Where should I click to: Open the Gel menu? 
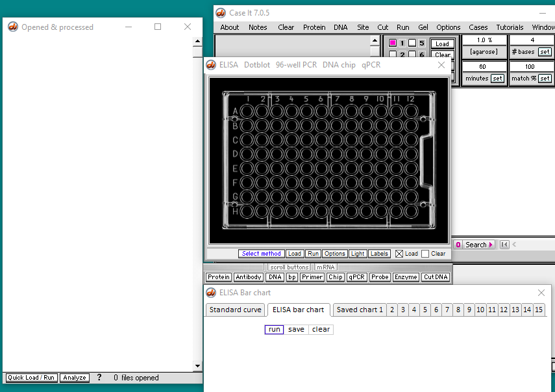(x=423, y=27)
